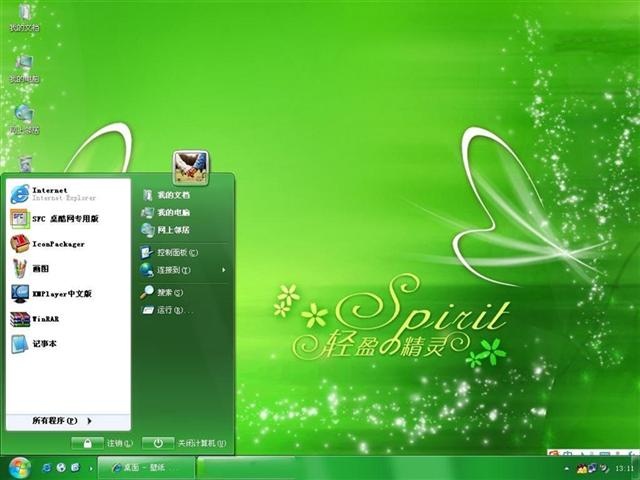Launch KMPlayer中文版
This screenshot has height=480, width=640.
click(68, 294)
